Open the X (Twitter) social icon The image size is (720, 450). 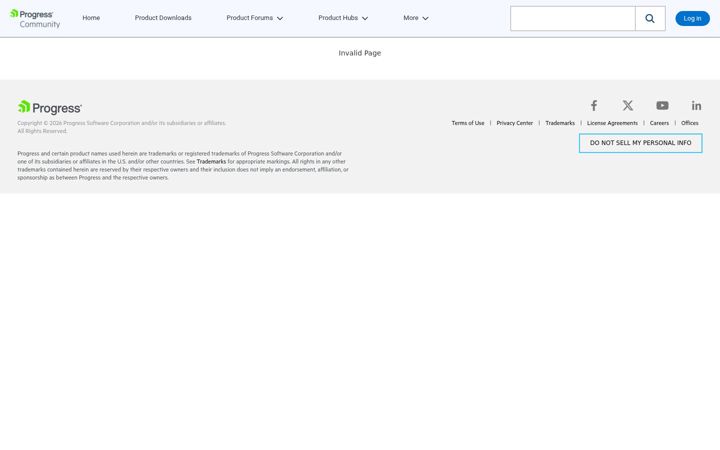(628, 106)
